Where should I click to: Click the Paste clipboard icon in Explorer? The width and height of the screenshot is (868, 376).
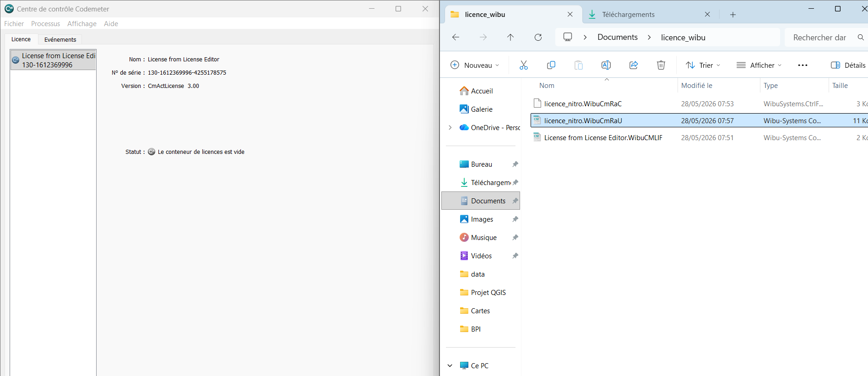point(579,65)
